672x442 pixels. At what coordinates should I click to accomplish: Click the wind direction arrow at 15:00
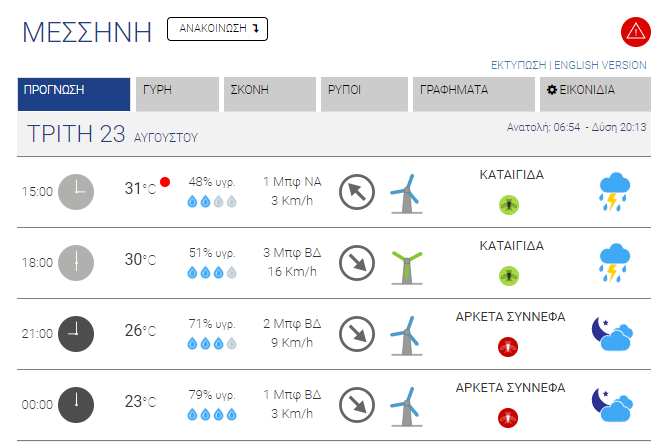[x=357, y=192]
